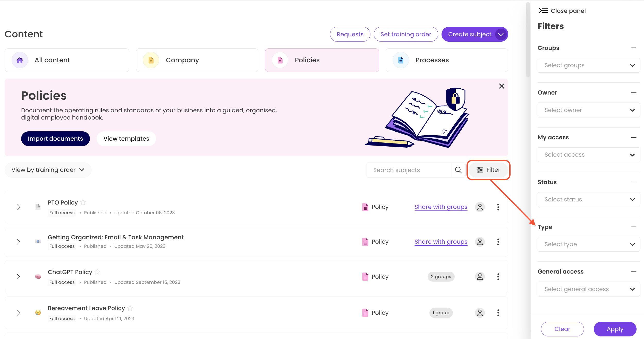Collapse the Type filter section

633,227
